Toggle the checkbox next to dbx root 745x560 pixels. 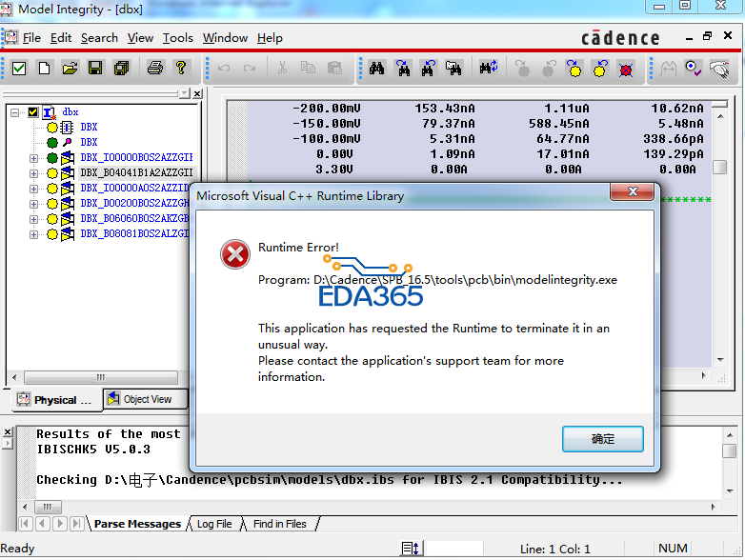tap(32, 112)
